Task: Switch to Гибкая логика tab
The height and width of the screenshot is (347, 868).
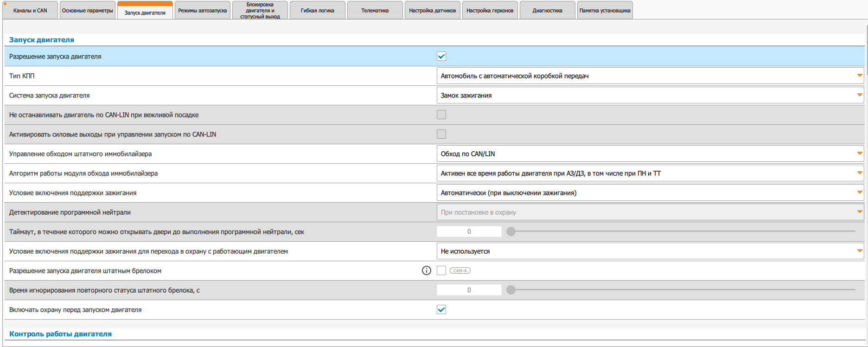Action: (318, 10)
